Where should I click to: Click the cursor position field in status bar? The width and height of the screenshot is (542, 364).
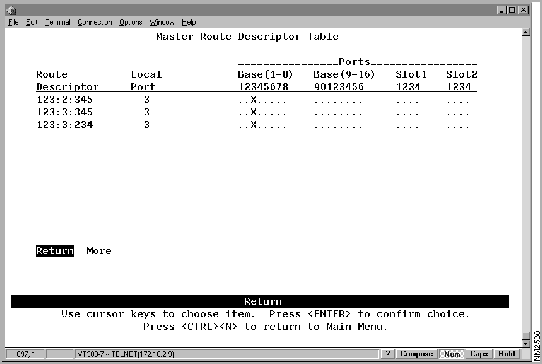coord(25,354)
